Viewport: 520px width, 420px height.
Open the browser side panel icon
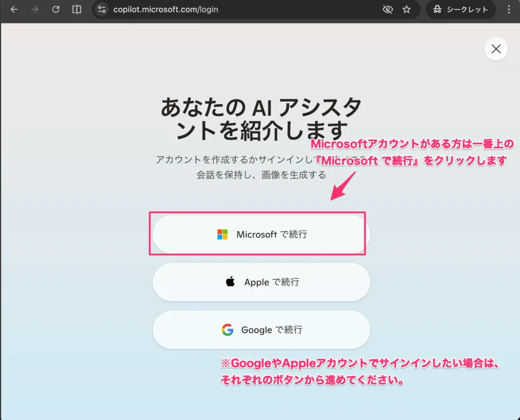[x=77, y=9]
